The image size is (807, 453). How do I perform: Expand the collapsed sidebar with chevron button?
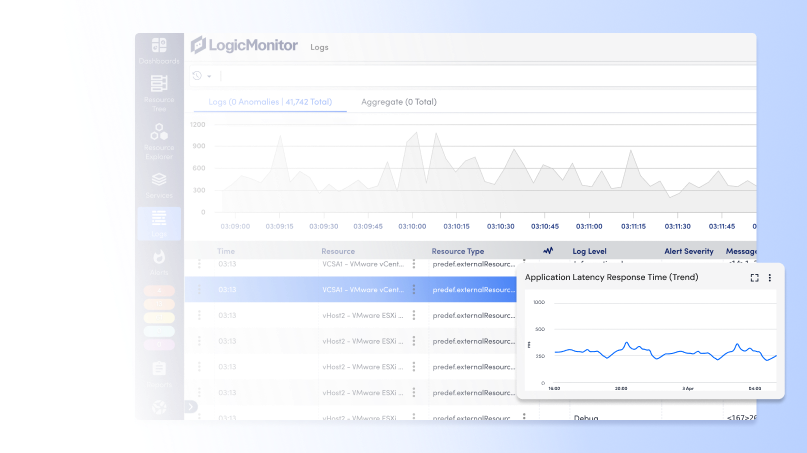point(190,407)
